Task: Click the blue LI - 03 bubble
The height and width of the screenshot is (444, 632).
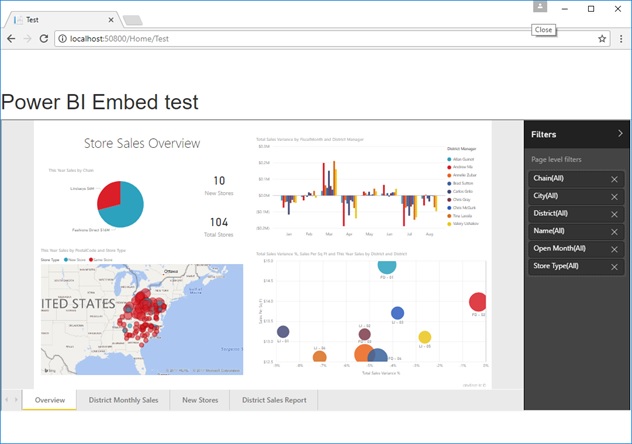Action: tap(397, 313)
